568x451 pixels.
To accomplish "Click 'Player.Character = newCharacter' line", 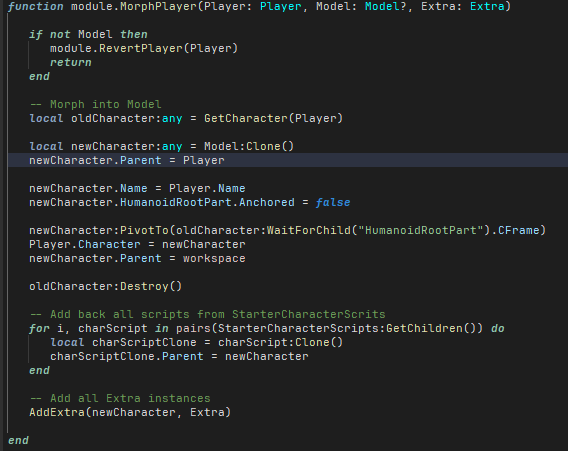I will tap(137, 245).
